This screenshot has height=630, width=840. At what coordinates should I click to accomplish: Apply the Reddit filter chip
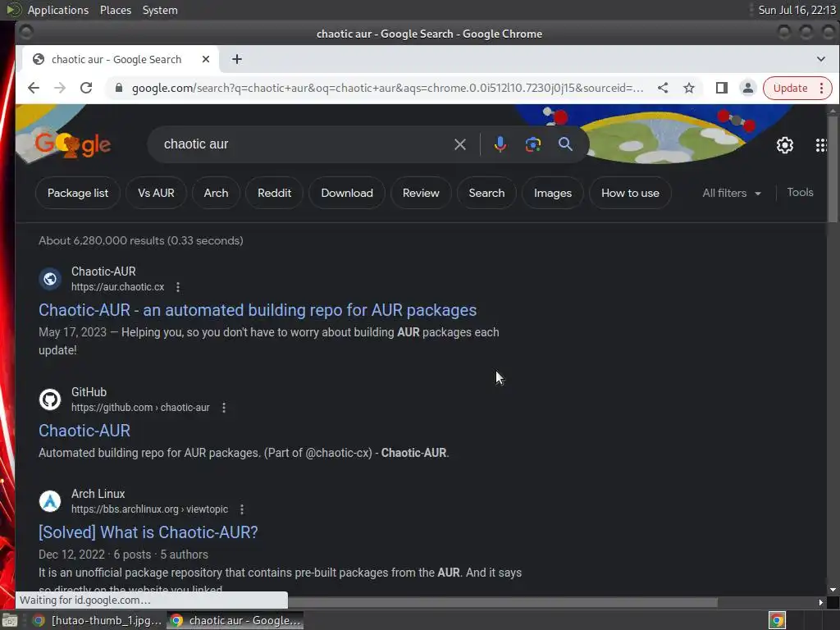coord(274,193)
